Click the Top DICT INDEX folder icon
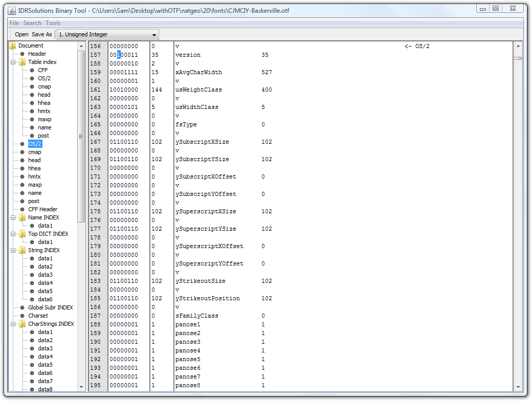This screenshot has height=401, width=532. pos(22,234)
